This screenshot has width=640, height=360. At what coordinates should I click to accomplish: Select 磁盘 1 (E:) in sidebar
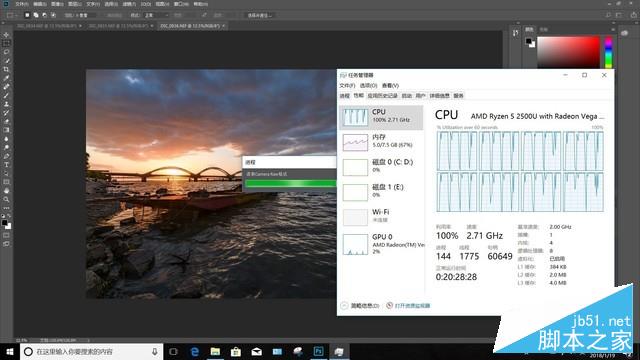pyautogui.click(x=381, y=192)
